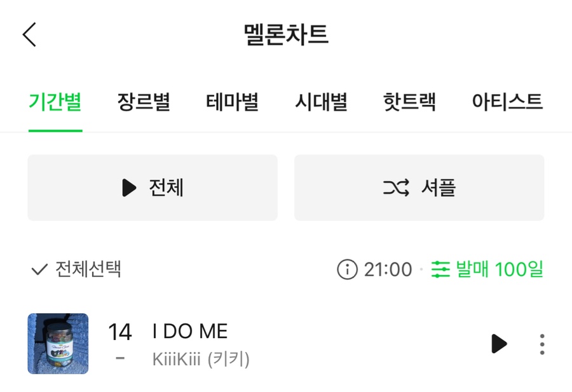Screen dimensions: 572x392
Task: Tap the info icon beside 21:00
Action: pyautogui.click(x=347, y=269)
